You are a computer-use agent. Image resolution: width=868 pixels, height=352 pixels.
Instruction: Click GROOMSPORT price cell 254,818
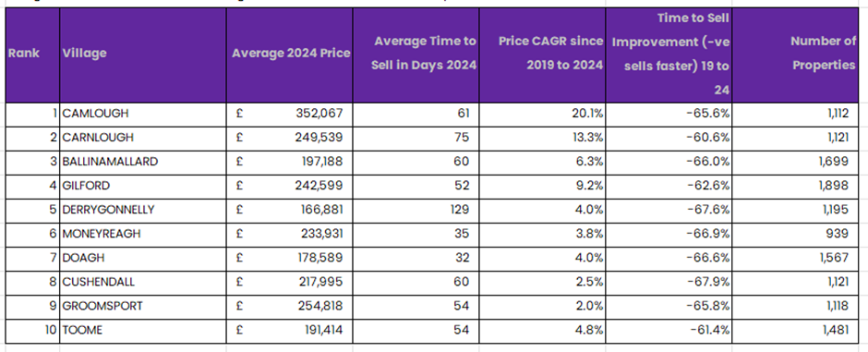click(290, 306)
